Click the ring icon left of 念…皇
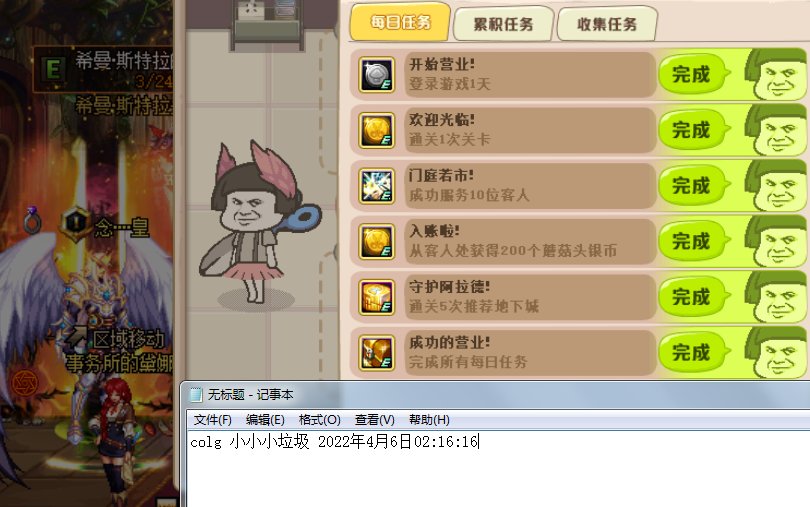810x507 pixels. 33,221
